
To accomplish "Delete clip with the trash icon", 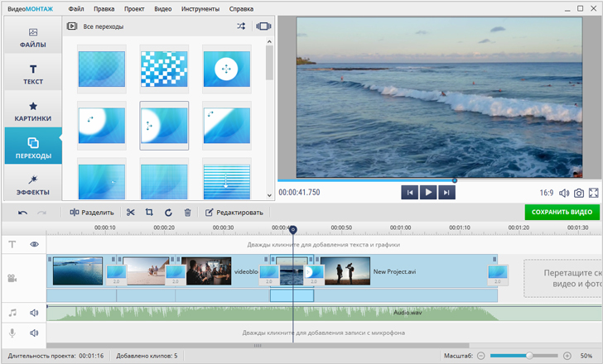I will (x=187, y=213).
